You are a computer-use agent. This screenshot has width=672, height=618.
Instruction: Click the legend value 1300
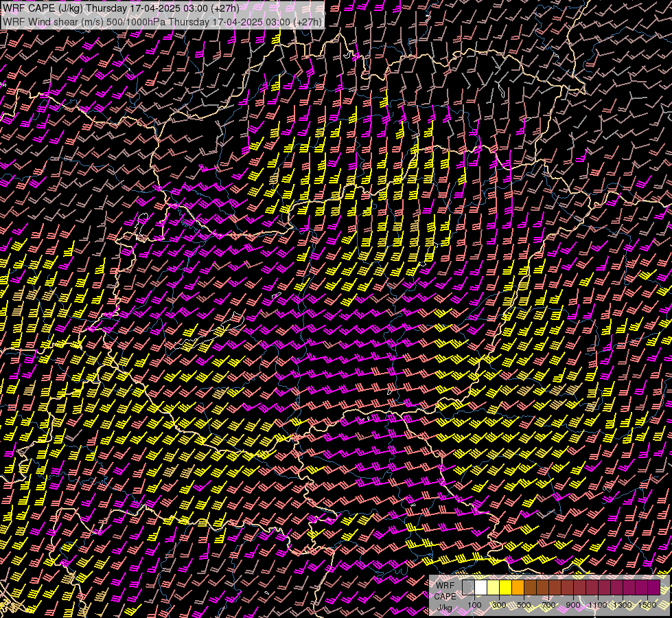[623, 605]
